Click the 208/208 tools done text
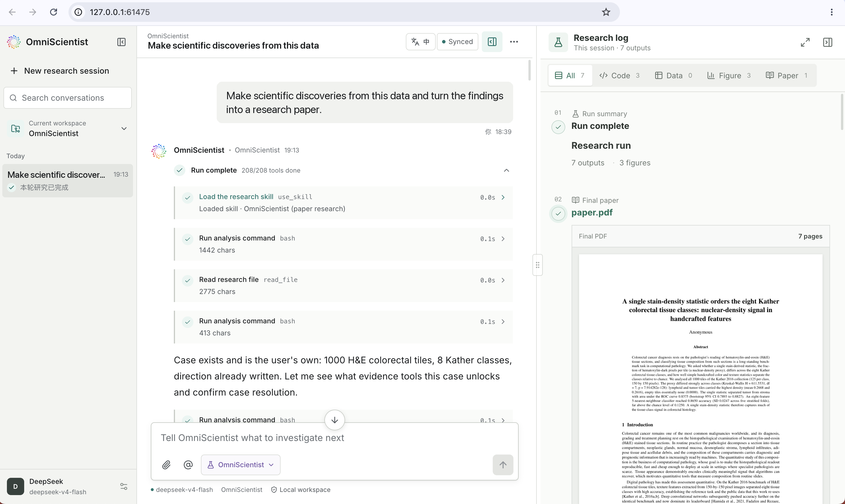845x504 pixels. tap(271, 170)
